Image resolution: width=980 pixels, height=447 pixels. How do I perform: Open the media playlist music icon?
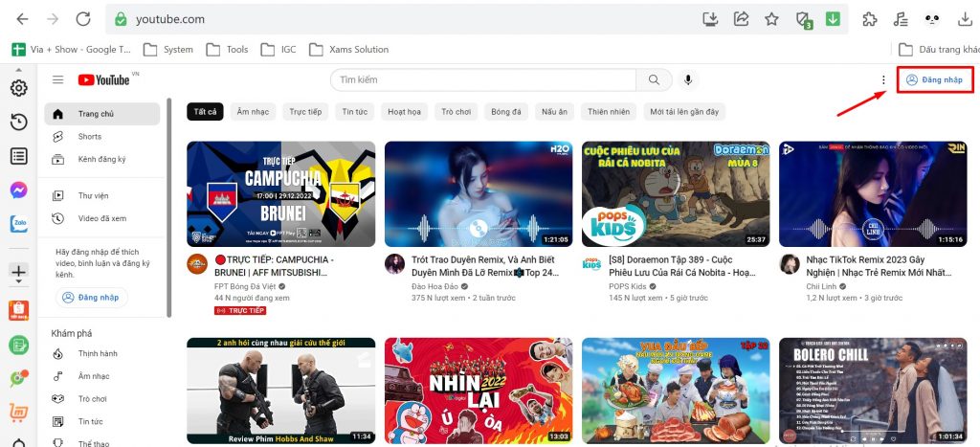[x=900, y=19]
